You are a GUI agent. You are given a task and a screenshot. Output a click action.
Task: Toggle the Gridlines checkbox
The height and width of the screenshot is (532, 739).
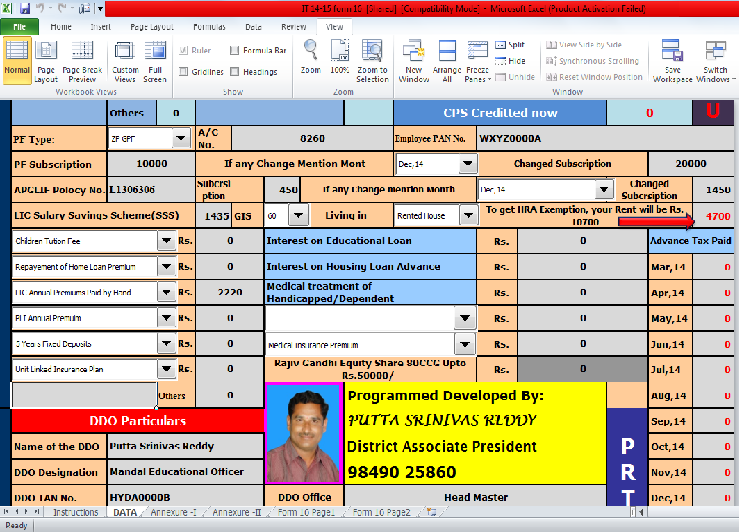pos(184,72)
